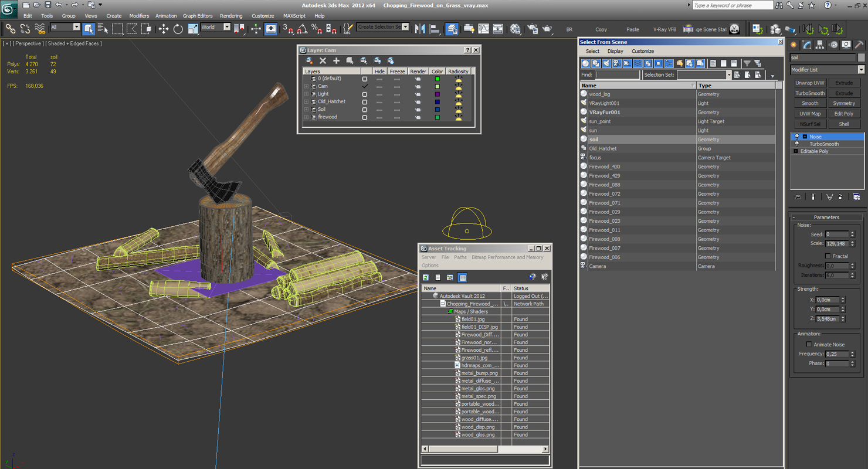
Task: Change the firewood layer green color swatch
Action: pos(437,117)
